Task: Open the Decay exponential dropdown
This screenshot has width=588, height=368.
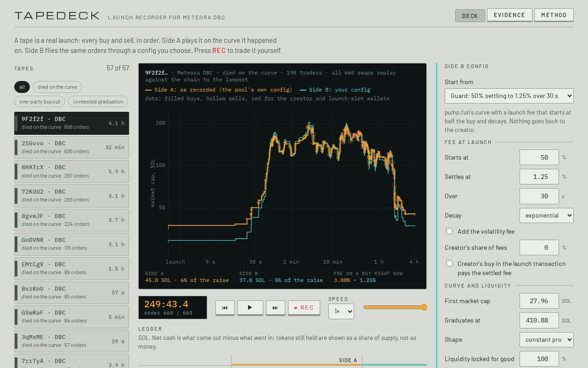Action: (547, 215)
